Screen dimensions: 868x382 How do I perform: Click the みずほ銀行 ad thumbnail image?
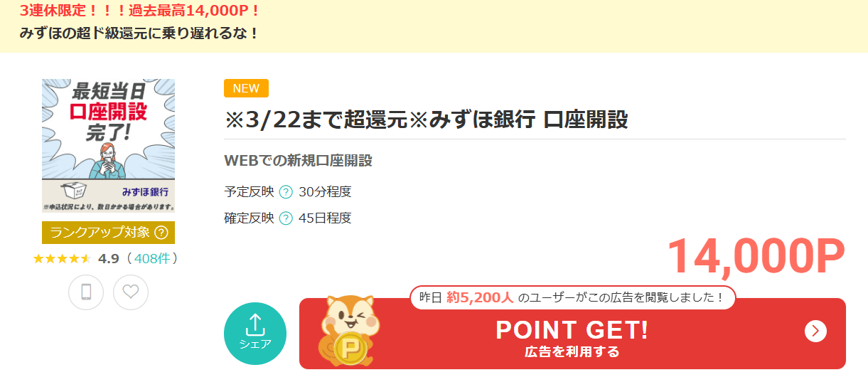pos(108,146)
